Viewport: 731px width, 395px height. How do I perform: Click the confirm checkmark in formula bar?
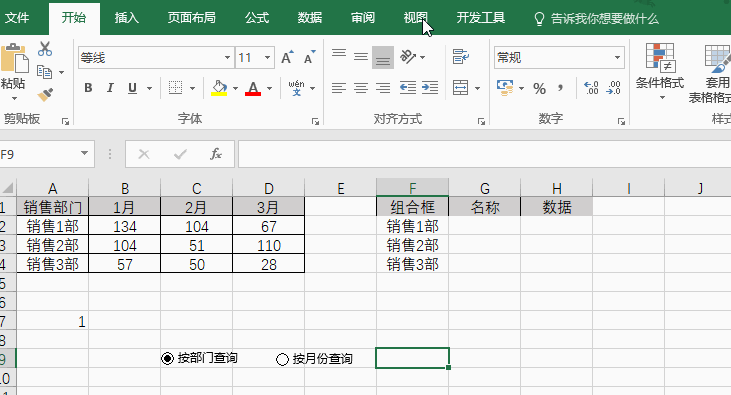pyautogui.click(x=180, y=154)
